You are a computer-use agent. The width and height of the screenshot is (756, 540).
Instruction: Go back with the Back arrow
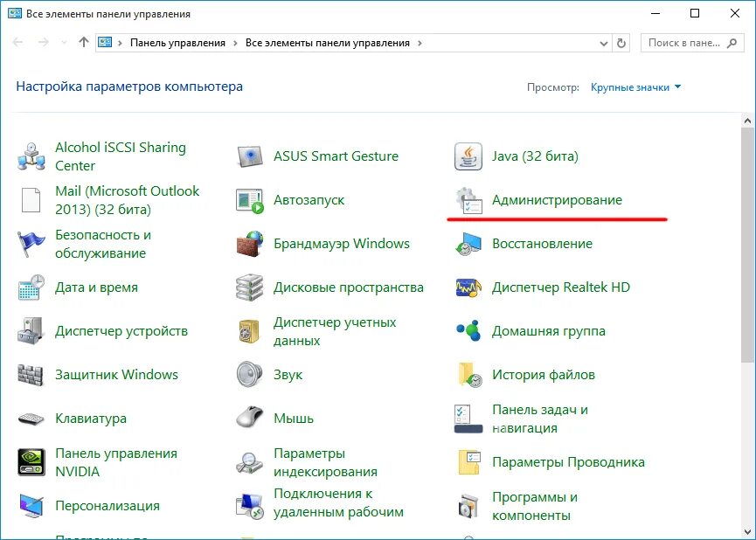click(17, 43)
